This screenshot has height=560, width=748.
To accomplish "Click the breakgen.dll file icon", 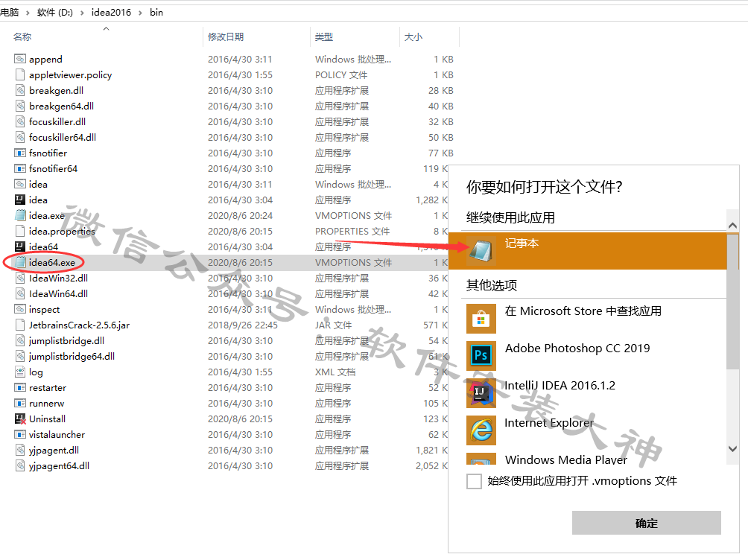I will pyautogui.click(x=20, y=91).
